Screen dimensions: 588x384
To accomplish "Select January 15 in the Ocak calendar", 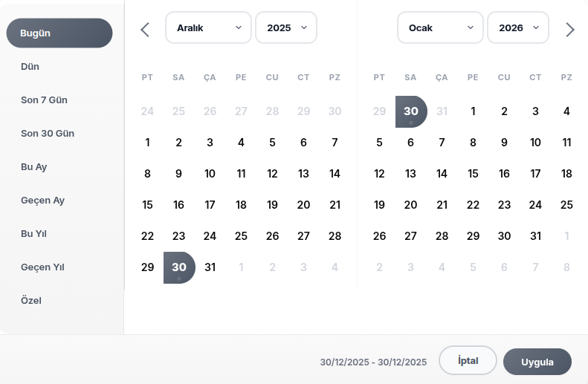I will click(x=473, y=174).
